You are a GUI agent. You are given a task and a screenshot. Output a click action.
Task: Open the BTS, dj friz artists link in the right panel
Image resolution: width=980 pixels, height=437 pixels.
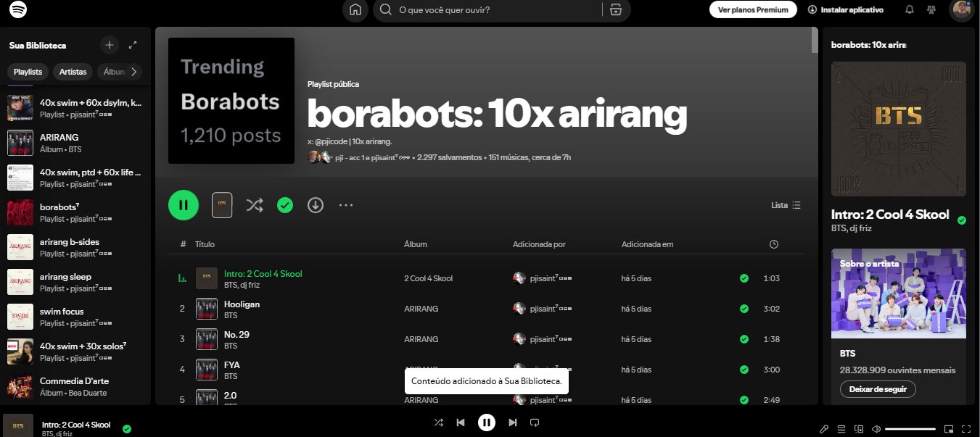pos(852,228)
